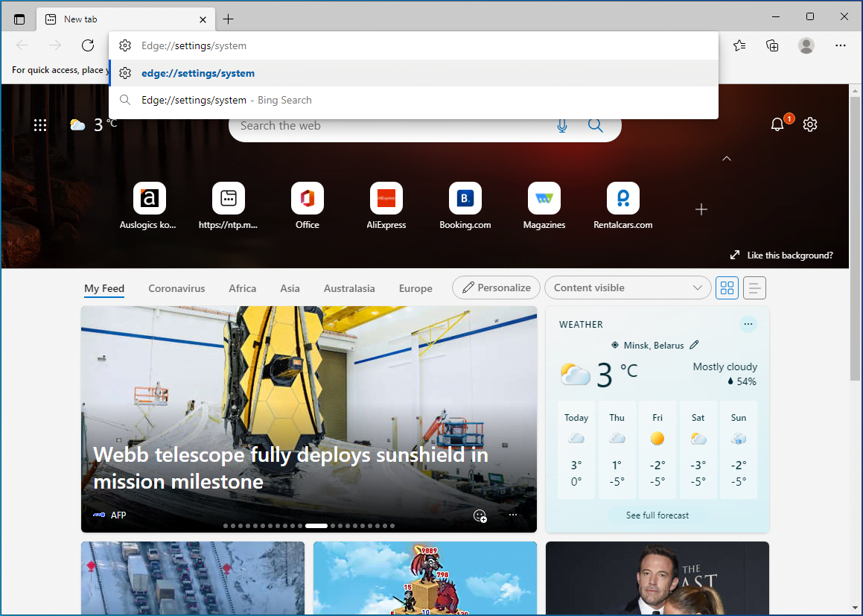Open the Collections icon in toolbar
This screenshot has width=863, height=616.
[x=773, y=45]
